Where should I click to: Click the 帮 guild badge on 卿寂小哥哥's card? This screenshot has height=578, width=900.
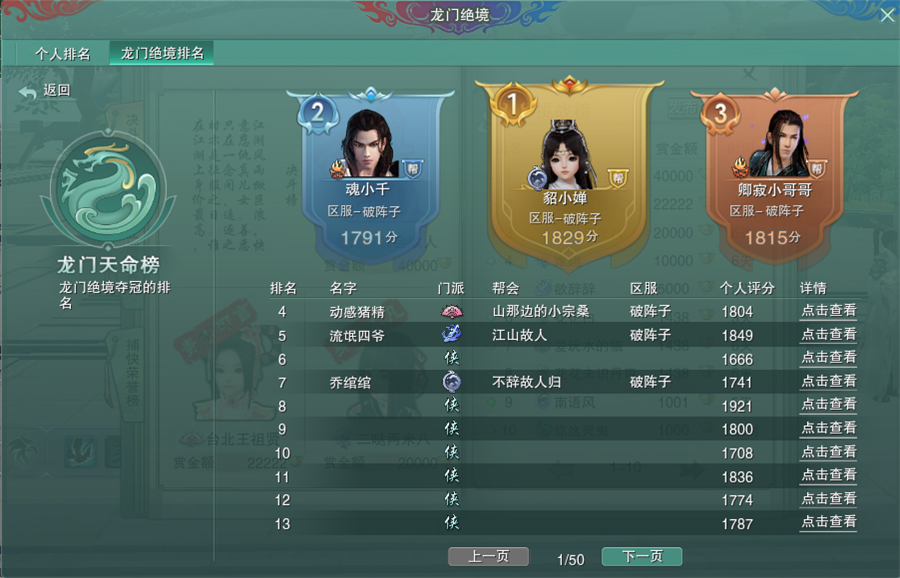pos(817,168)
